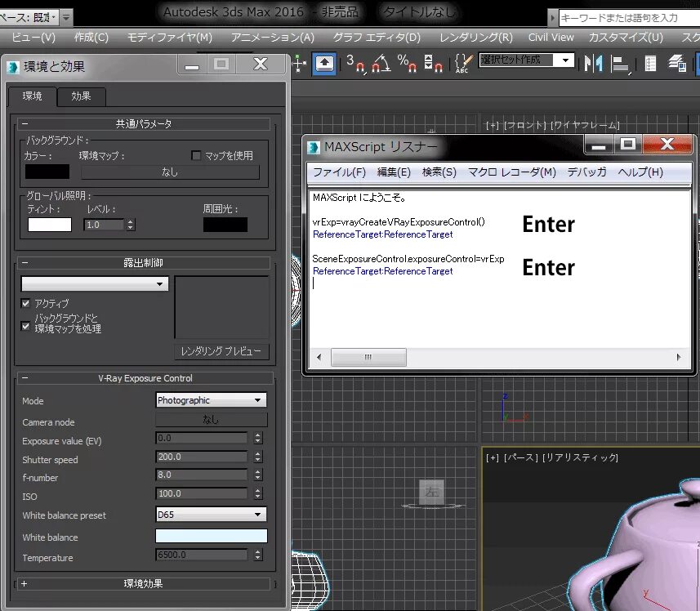Open レンダリング(R) main menu

[476, 38]
